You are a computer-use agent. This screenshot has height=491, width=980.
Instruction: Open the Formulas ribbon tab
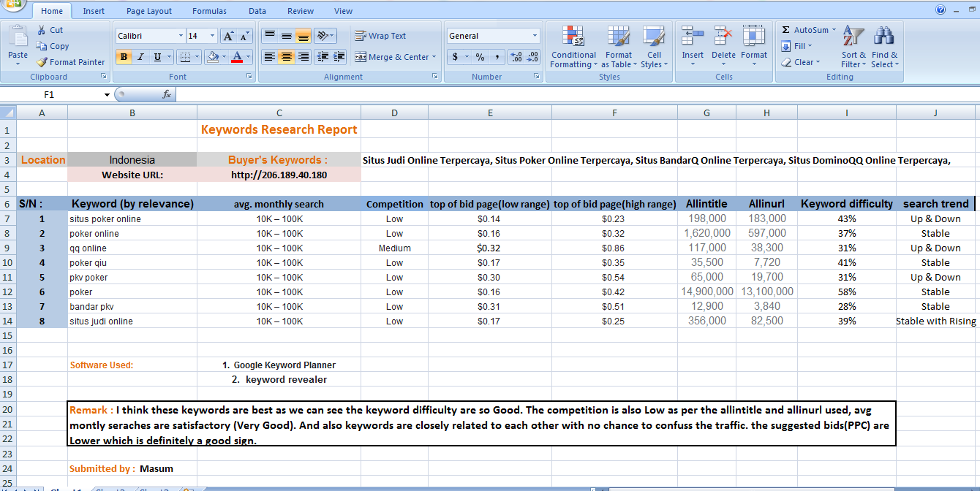209,11
